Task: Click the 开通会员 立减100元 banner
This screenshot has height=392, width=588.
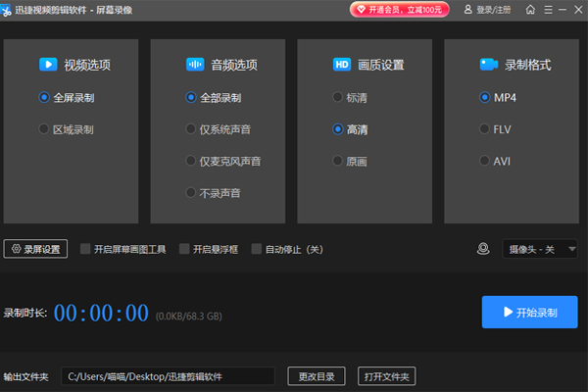Action: [x=400, y=10]
